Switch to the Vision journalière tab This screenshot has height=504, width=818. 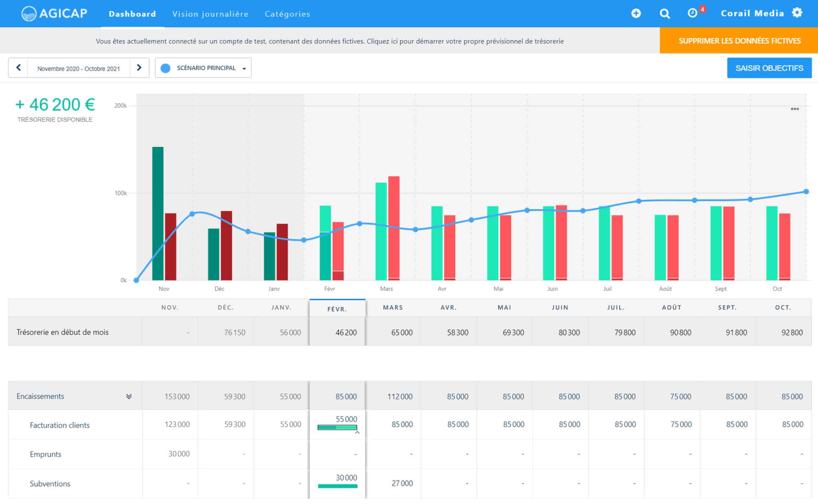(210, 14)
